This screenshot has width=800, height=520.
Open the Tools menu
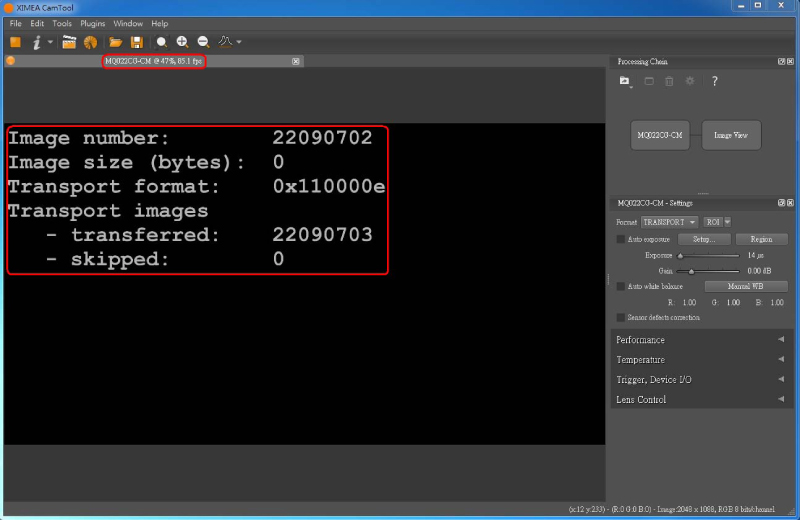click(62, 23)
